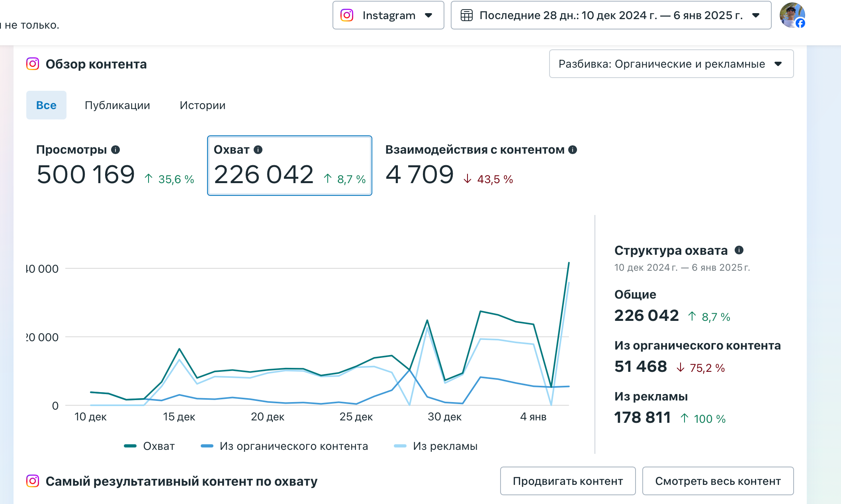Select the Охват metric card
This screenshot has width=841, height=504.
pyautogui.click(x=289, y=166)
